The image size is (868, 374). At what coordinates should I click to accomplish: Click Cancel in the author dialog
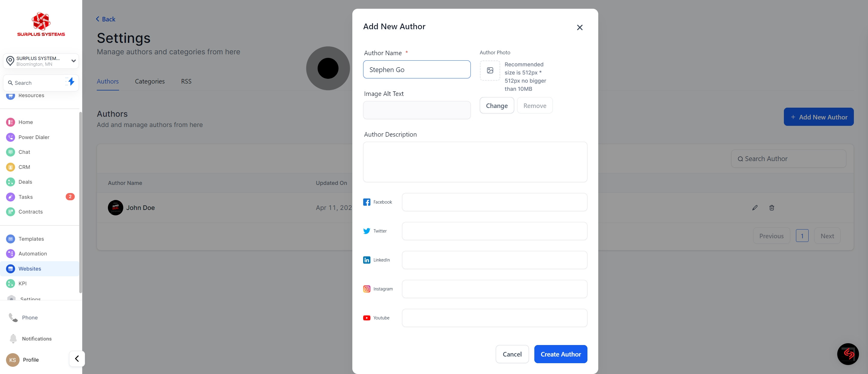(x=512, y=354)
